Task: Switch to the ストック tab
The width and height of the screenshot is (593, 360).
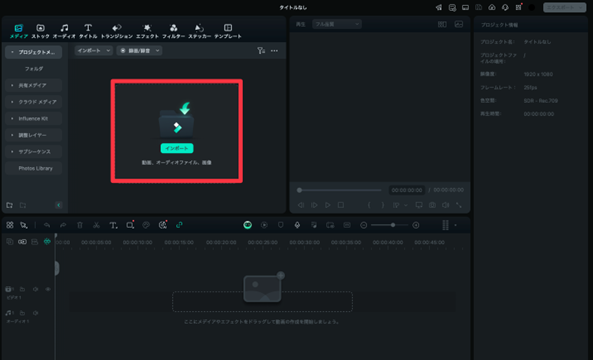Action: [x=40, y=31]
